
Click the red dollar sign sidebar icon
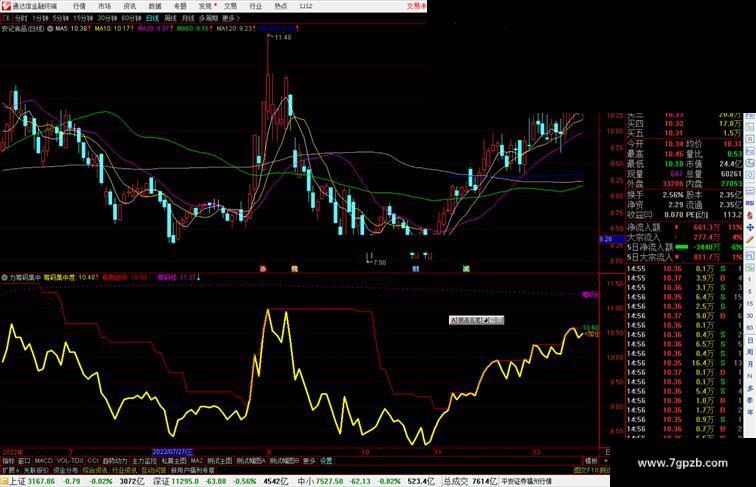tap(750, 216)
